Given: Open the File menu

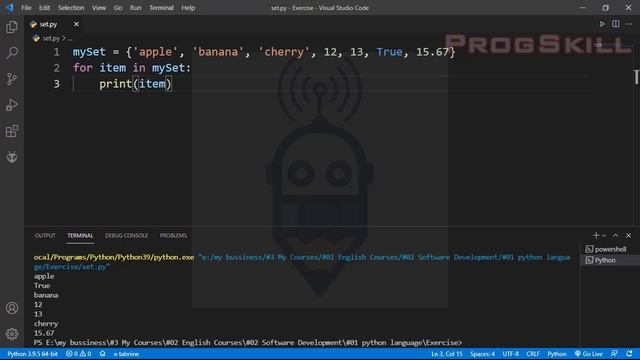Looking at the screenshot, I should click(x=26, y=8).
